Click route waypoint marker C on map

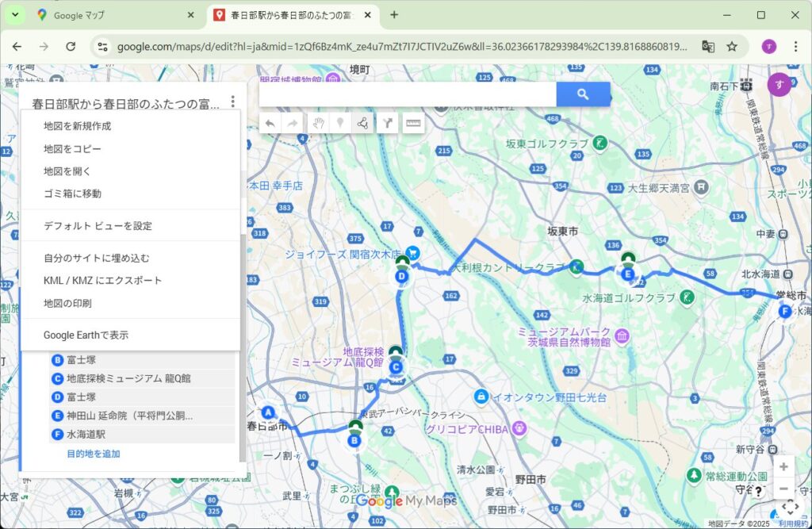396,367
